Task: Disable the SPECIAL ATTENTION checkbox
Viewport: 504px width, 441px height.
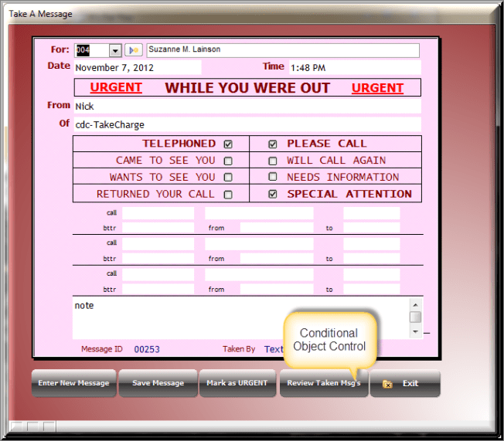Action: coord(273,195)
